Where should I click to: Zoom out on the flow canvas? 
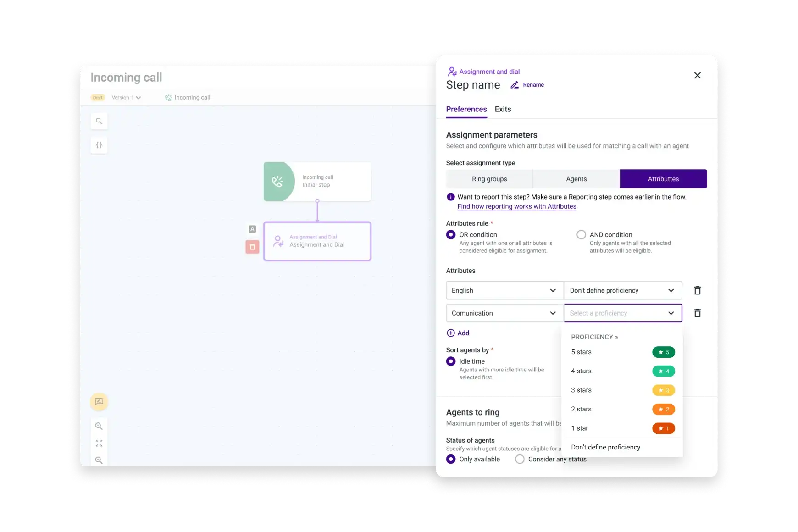point(99,460)
